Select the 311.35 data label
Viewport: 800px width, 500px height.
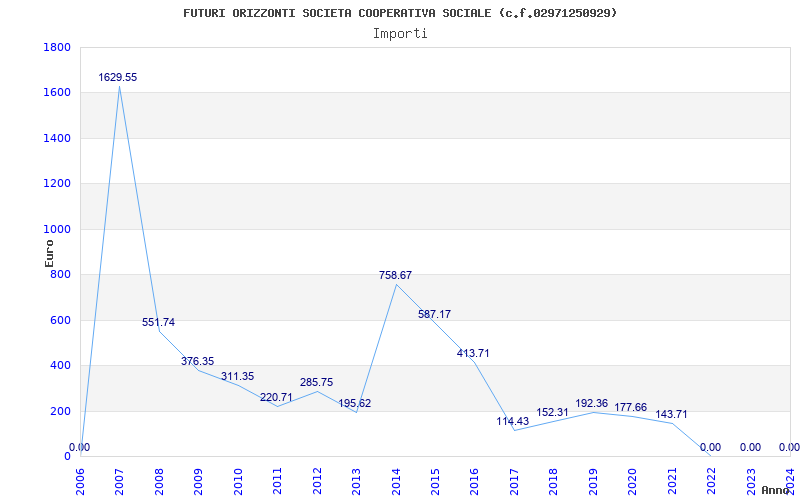(x=237, y=377)
